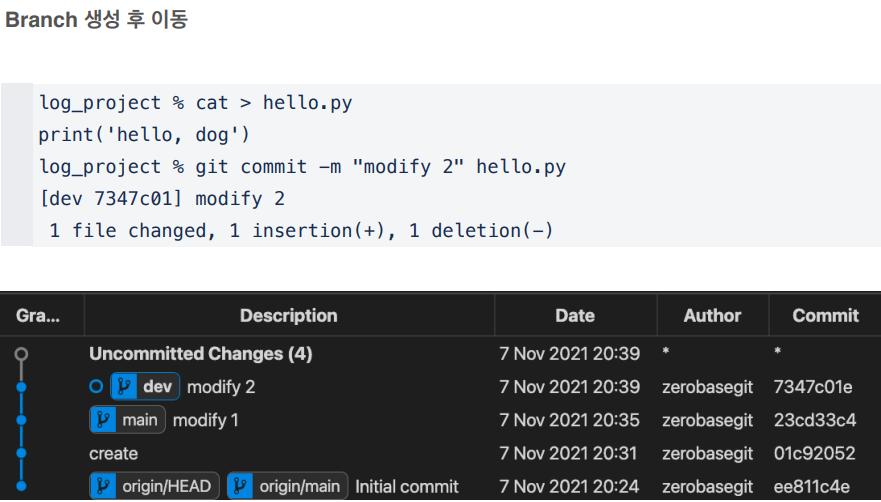Click the graph node for modify 1

21,420
